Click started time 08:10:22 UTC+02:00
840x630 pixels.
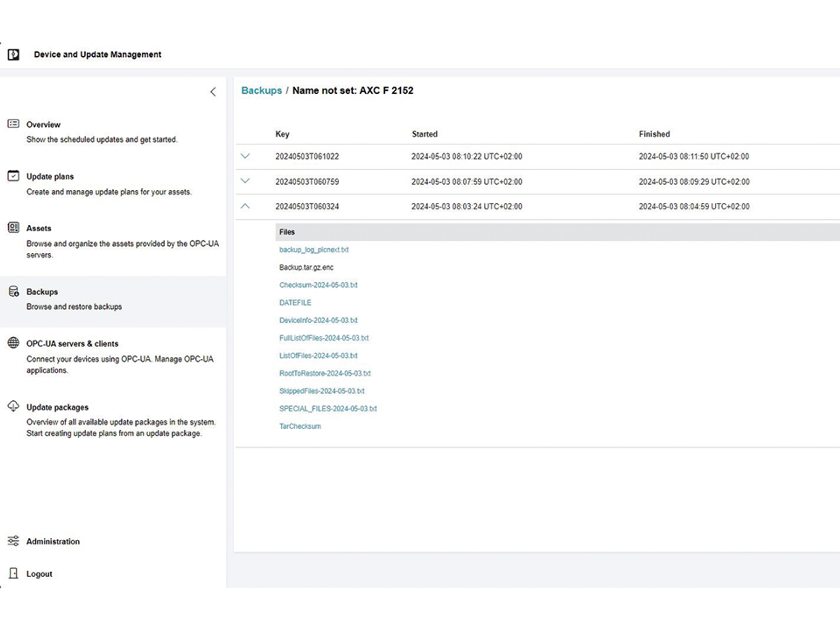(x=467, y=156)
